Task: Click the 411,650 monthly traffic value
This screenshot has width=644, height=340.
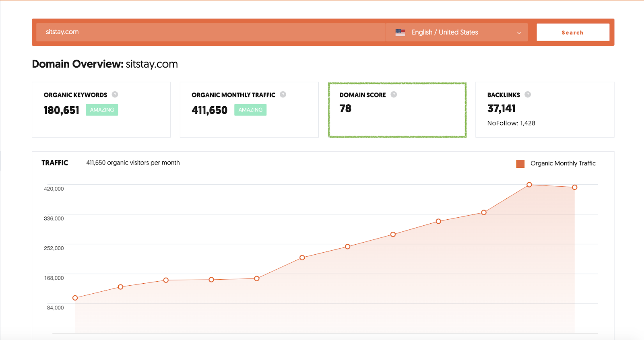Action: tap(210, 110)
